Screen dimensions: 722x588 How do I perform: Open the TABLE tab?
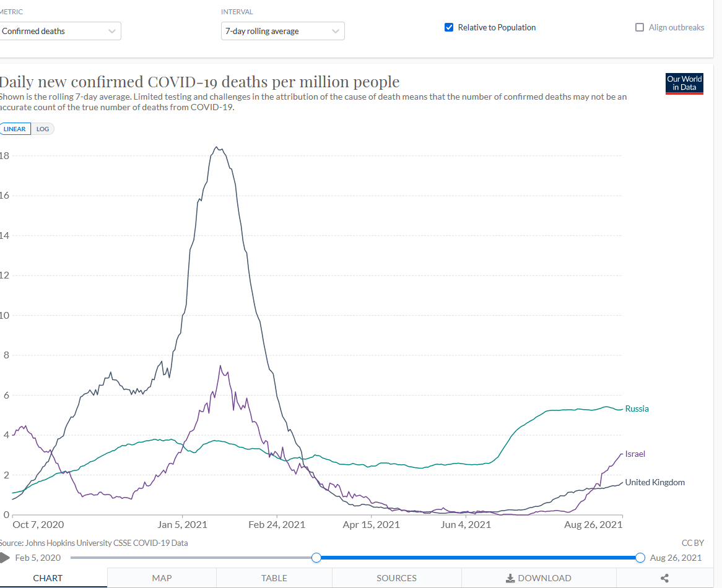point(274,578)
